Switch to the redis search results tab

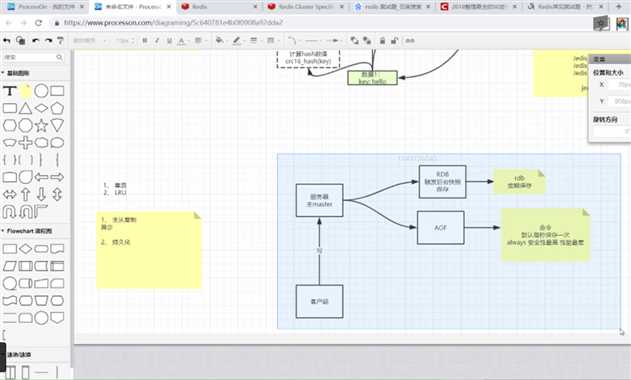pyautogui.click(x=392, y=6)
